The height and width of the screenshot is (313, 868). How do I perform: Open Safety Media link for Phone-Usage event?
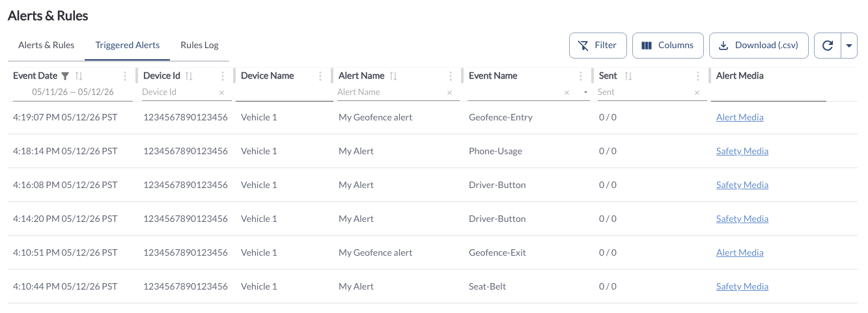pyautogui.click(x=742, y=151)
